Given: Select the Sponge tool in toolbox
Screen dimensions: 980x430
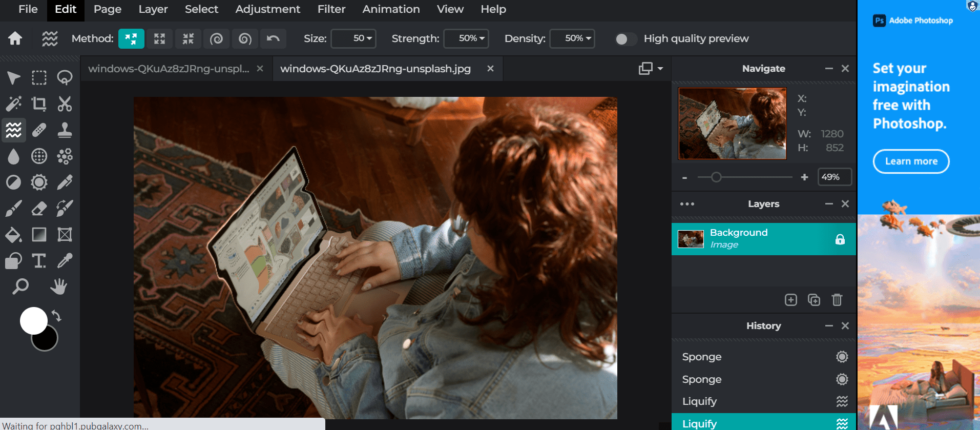Looking at the screenshot, I should point(39,182).
